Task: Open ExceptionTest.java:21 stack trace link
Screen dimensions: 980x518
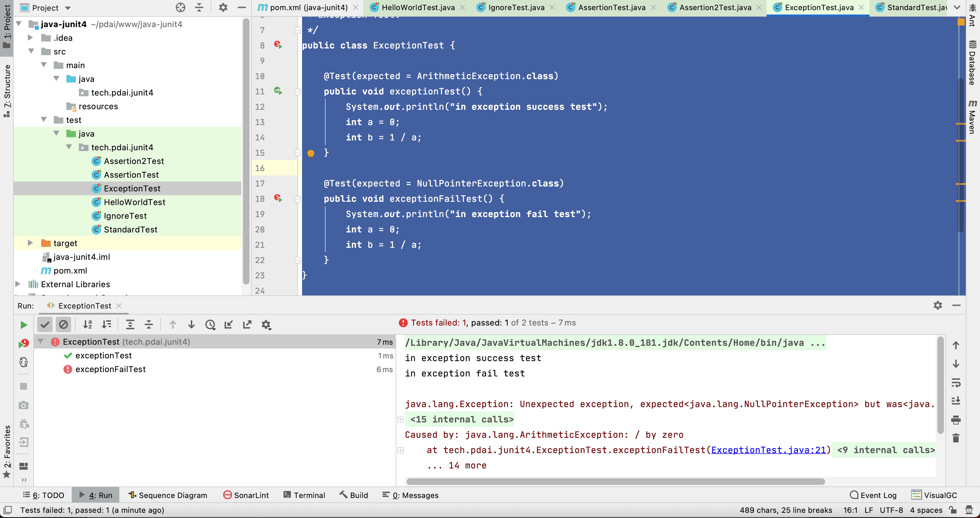Action: (768, 450)
